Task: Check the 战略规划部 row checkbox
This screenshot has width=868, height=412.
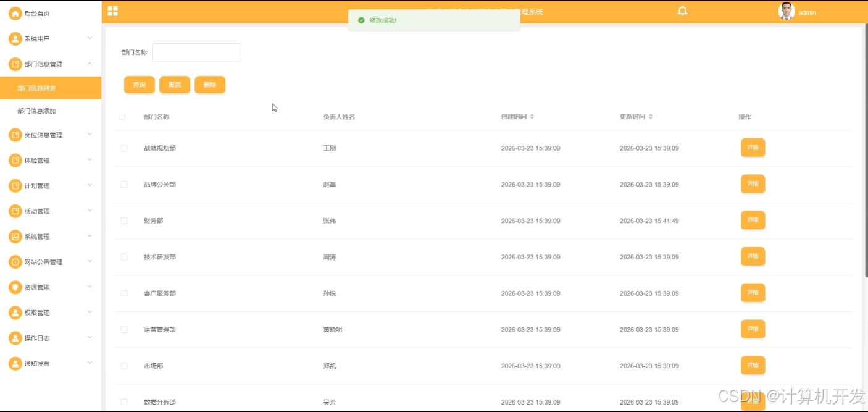Action: pyautogui.click(x=124, y=148)
